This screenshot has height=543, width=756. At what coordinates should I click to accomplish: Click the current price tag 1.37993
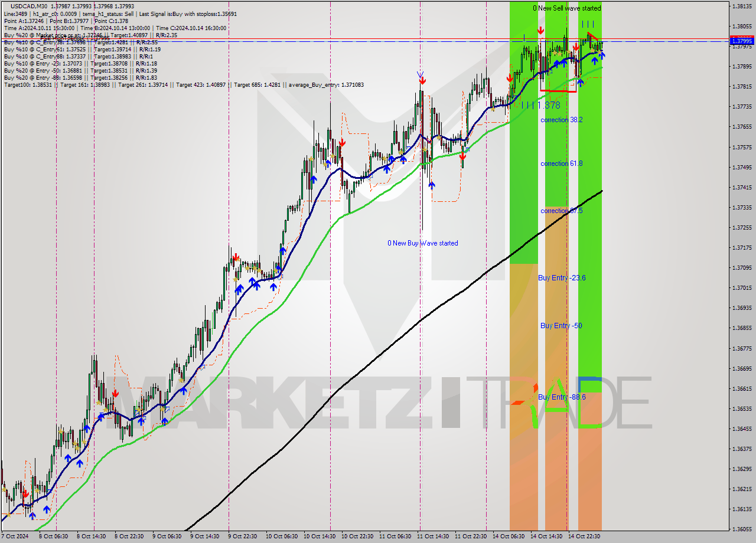(742, 41)
